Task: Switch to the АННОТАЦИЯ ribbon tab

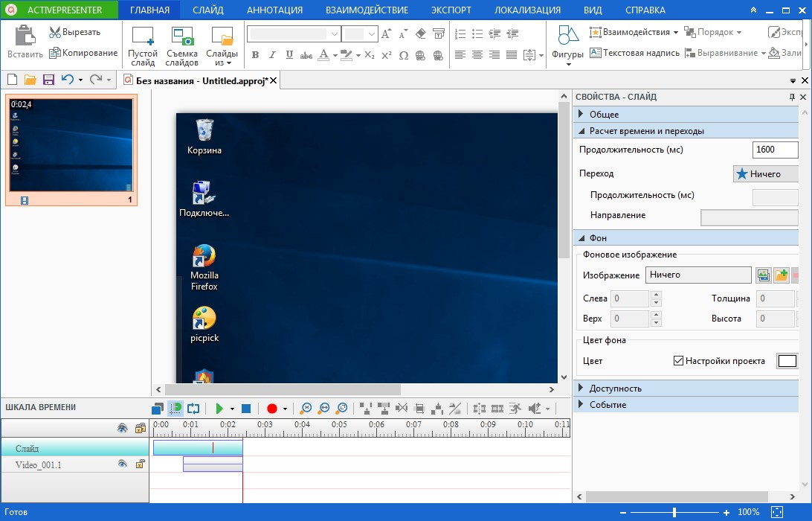Action: coord(274,10)
